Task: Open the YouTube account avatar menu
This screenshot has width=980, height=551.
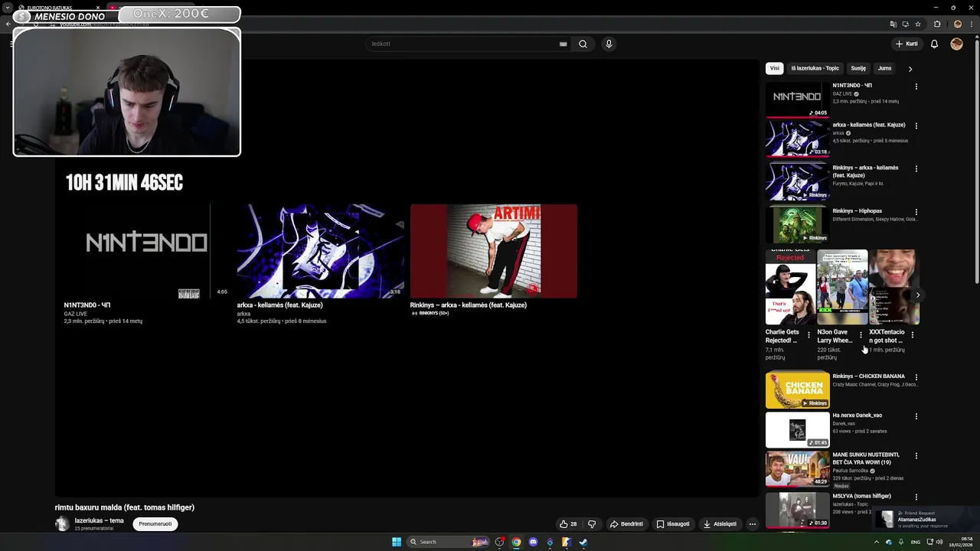Action: click(x=956, y=44)
